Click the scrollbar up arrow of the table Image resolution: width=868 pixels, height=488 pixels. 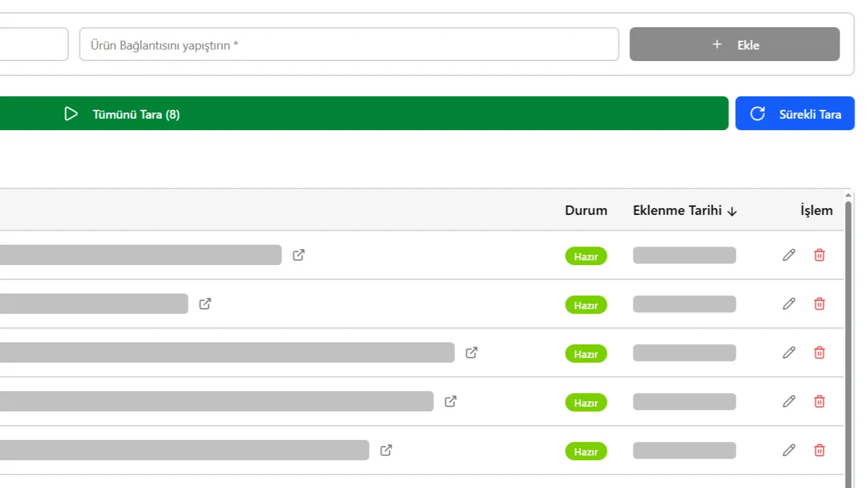pos(848,195)
